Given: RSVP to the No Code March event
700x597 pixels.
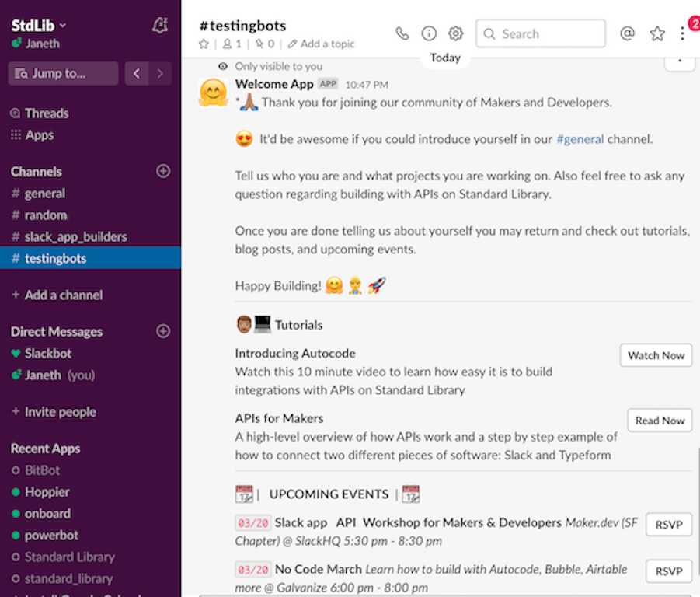Looking at the screenshot, I should pyautogui.click(x=669, y=571).
